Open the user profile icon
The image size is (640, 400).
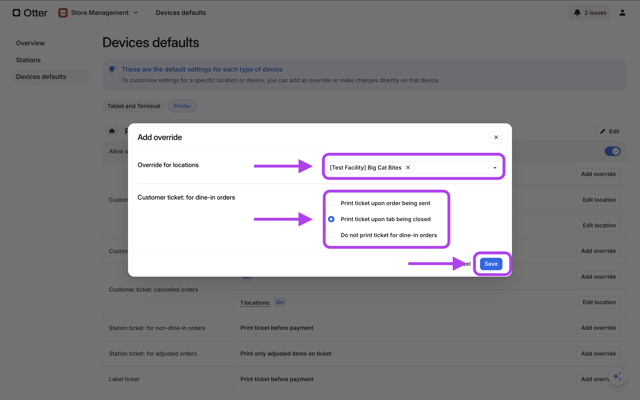[622, 13]
